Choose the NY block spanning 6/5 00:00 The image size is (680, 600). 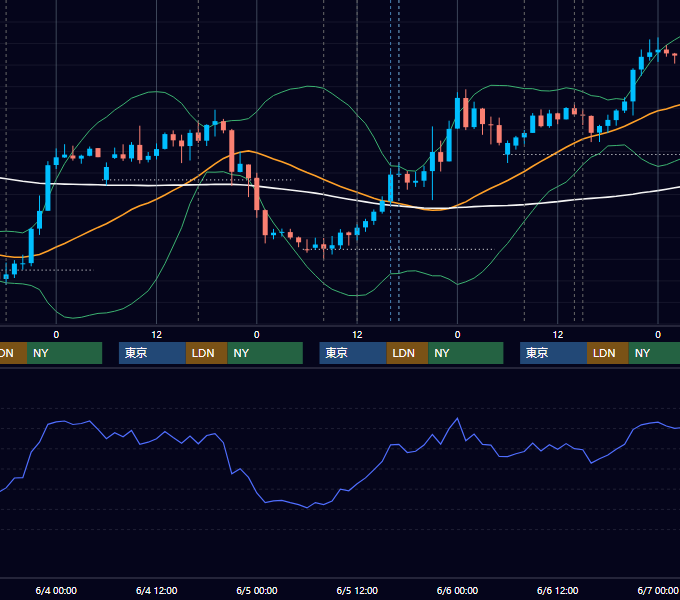(265, 353)
